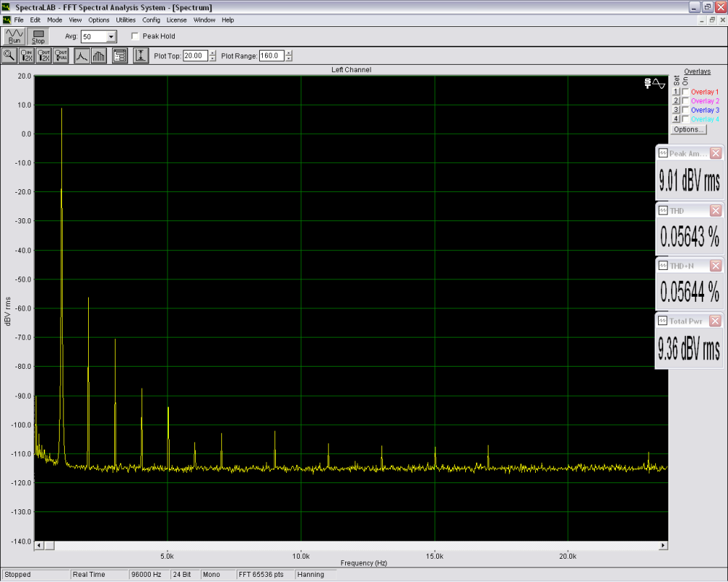The width and height of the screenshot is (728, 582).
Task: Restore the inner Spectrum document window
Action: (x=712, y=20)
